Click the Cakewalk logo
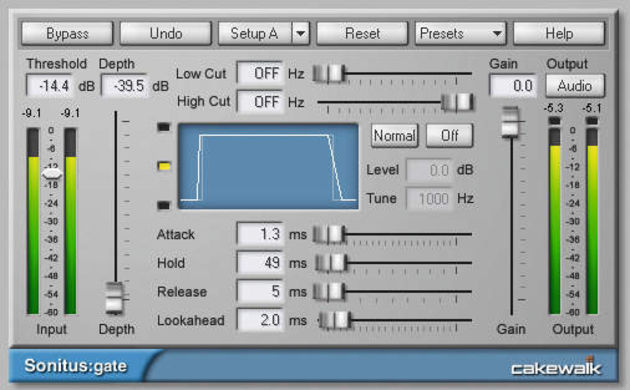 coord(556,366)
